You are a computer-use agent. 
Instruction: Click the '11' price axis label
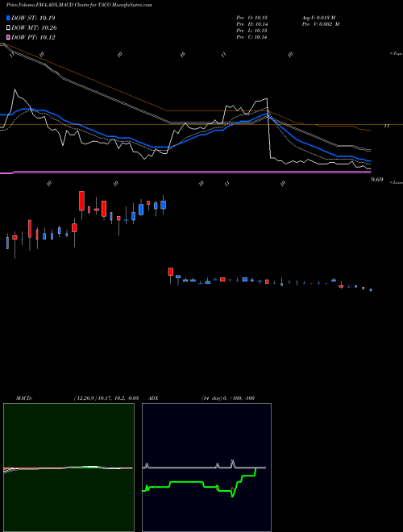pyautogui.click(x=386, y=126)
